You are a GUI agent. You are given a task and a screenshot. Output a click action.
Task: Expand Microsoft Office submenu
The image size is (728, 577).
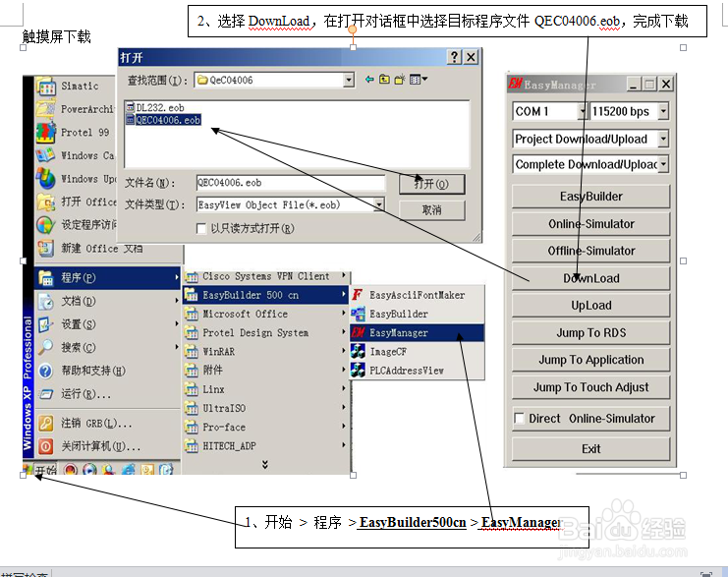point(266,314)
